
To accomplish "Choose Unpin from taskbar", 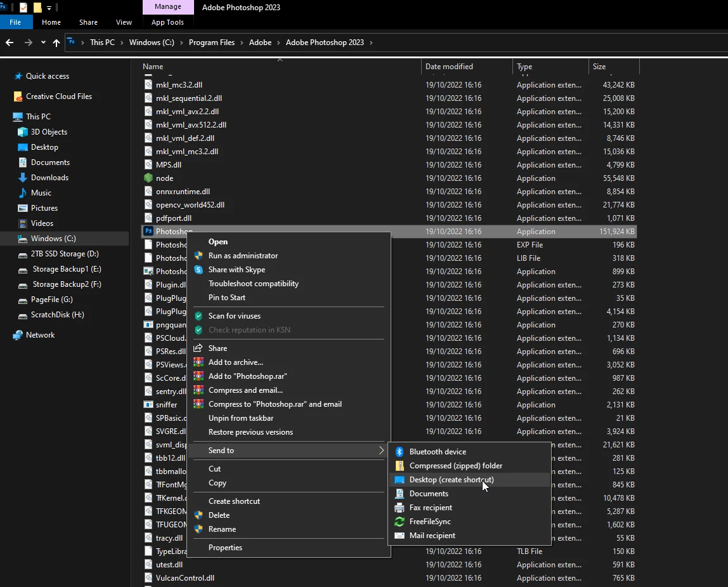I will click(x=241, y=418).
